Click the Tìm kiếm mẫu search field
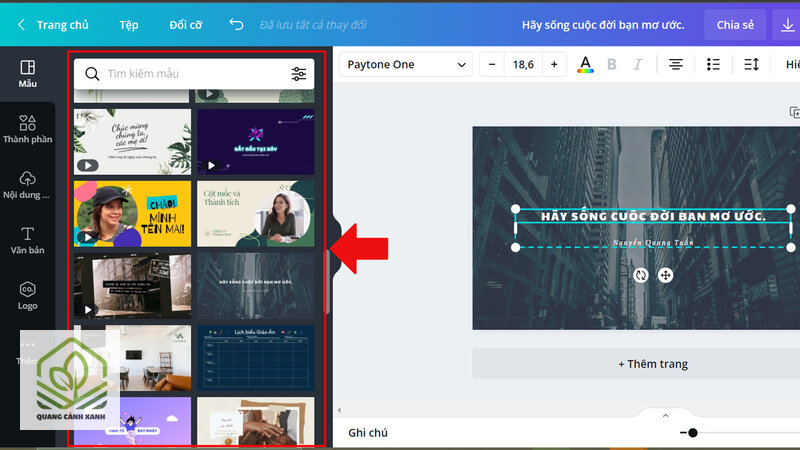 point(194,74)
